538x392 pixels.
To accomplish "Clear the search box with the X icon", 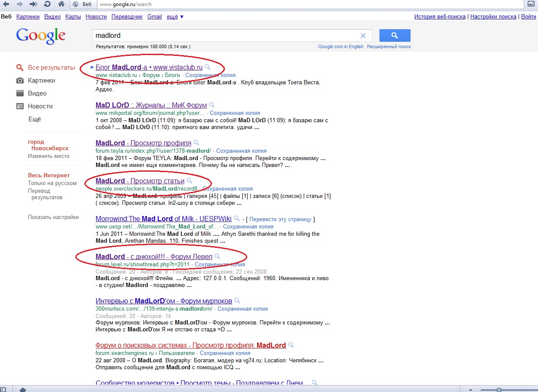I will pyautogui.click(x=363, y=36).
